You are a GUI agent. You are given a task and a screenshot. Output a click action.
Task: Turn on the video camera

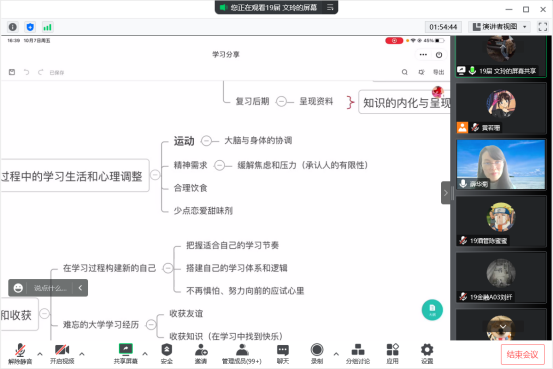(62, 353)
